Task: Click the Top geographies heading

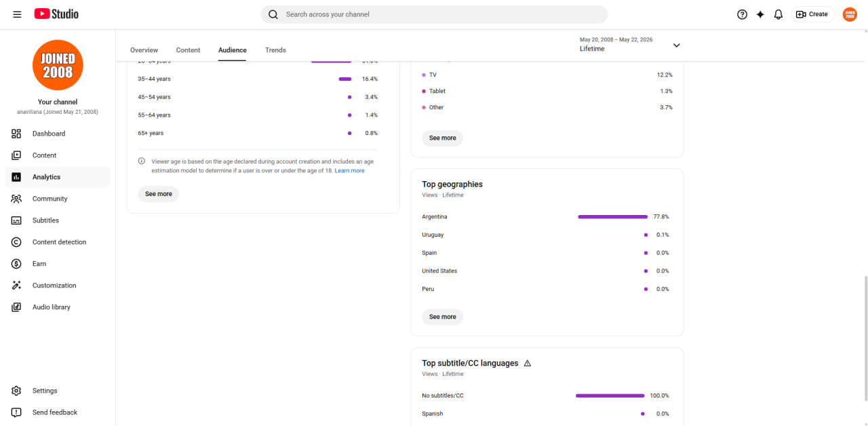Action: pos(452,185)
